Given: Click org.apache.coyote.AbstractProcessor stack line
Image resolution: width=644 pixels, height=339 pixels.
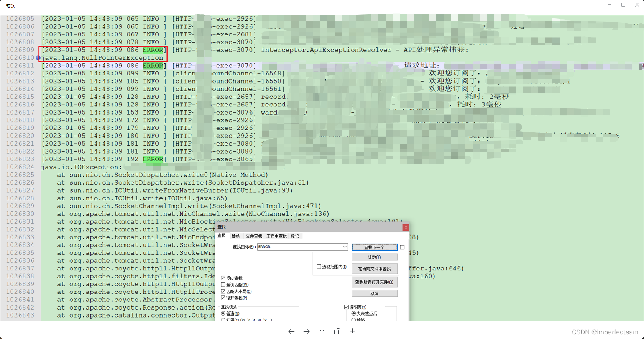Looking at the screenshot, I should pyautogui.click(x=136, y=300).
